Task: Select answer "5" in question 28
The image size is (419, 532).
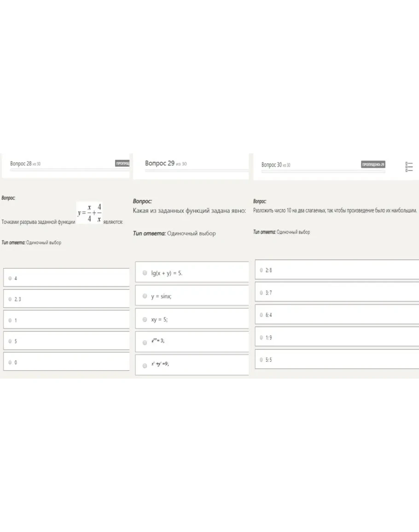Action: (10, 341)
